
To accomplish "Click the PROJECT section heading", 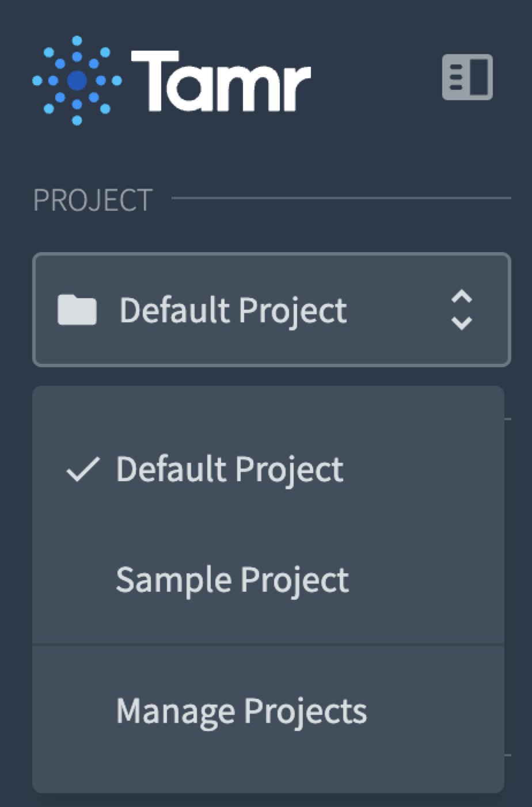I will (x=93, y=200).
